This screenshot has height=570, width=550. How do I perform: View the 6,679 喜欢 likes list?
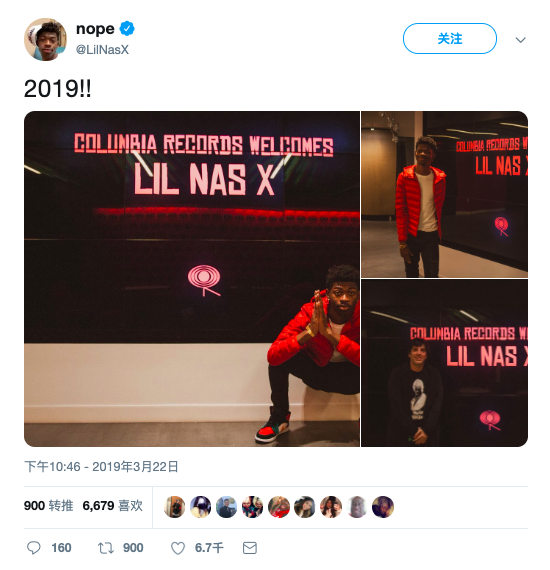pos(112,506)
